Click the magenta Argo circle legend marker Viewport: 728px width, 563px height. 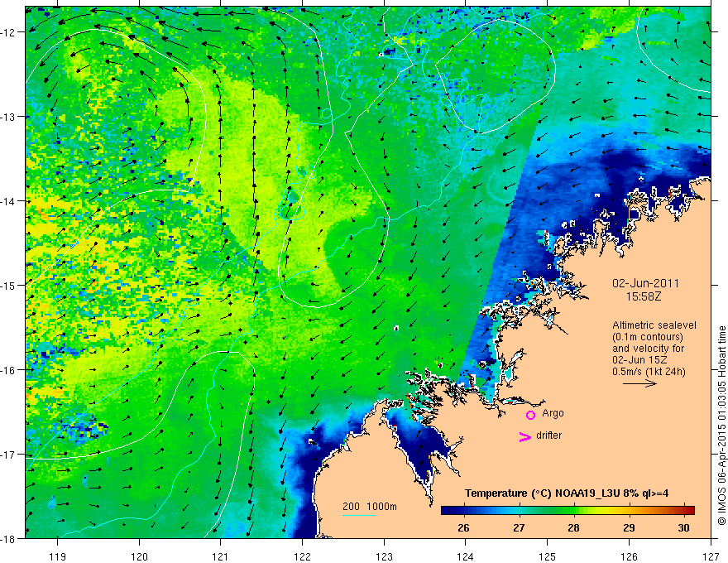pos(530,416)
